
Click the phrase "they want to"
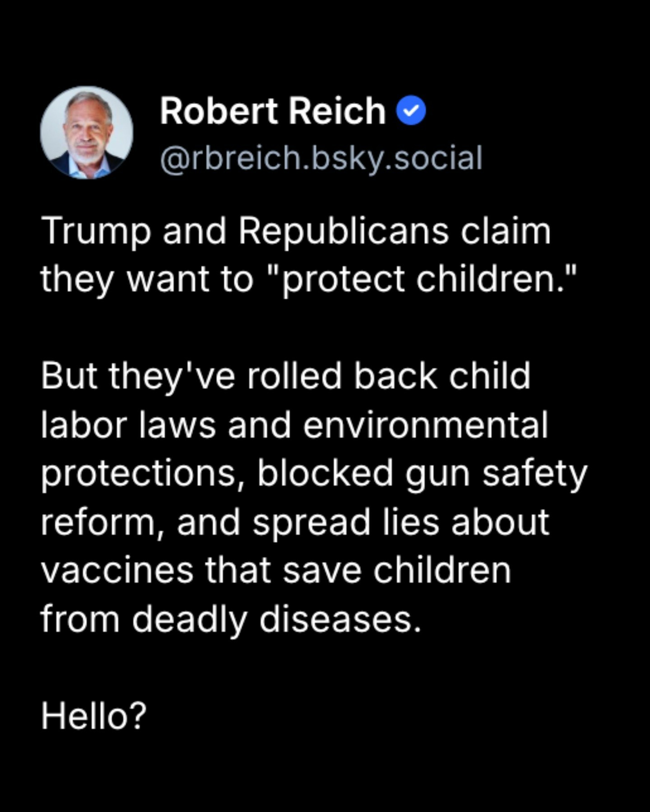[146, 279]
